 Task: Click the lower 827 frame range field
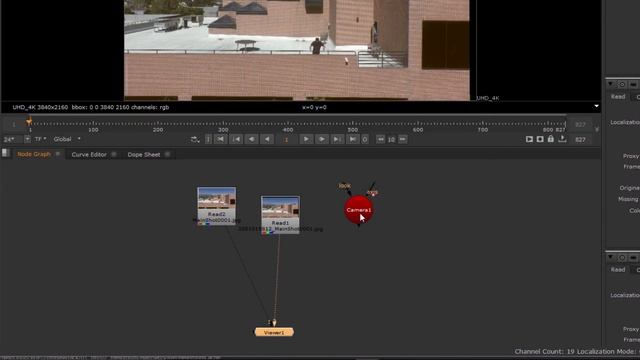(580, 140)
